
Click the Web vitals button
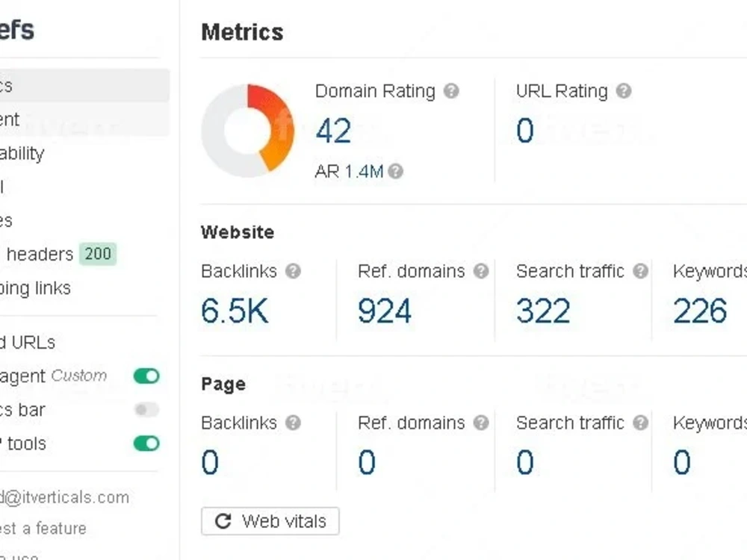pos(270,521)
